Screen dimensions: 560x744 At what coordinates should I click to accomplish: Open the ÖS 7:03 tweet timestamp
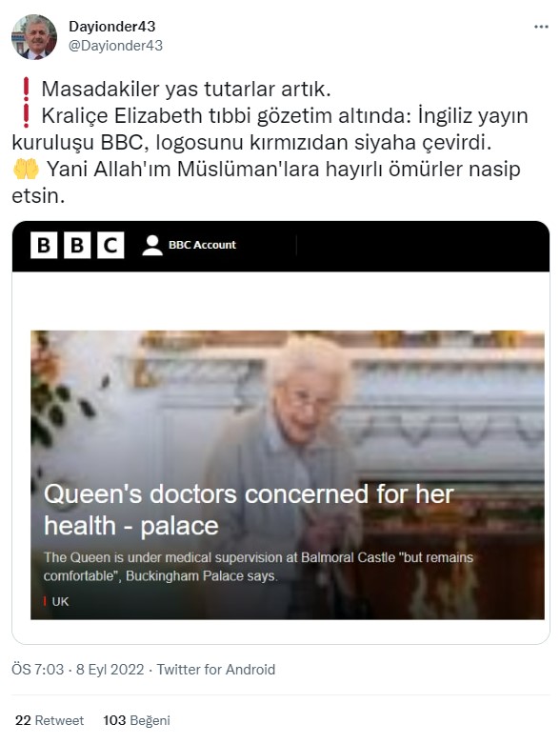click(x=37, y=670)
